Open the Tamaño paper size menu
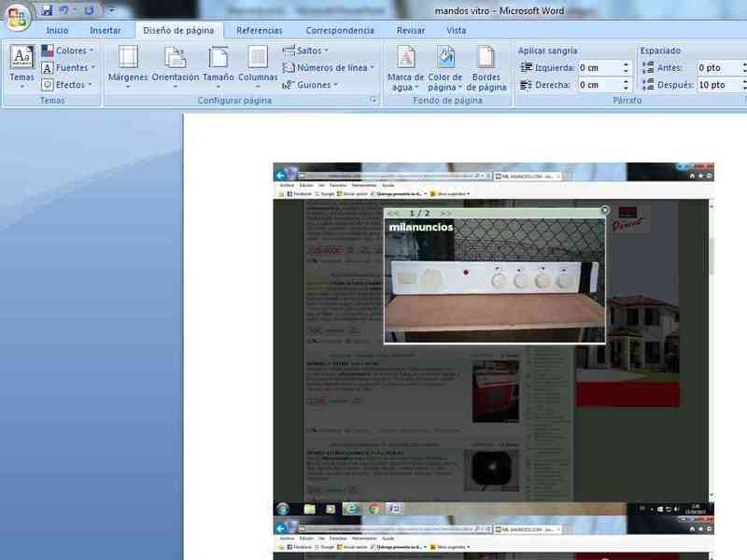 [218, 65]
